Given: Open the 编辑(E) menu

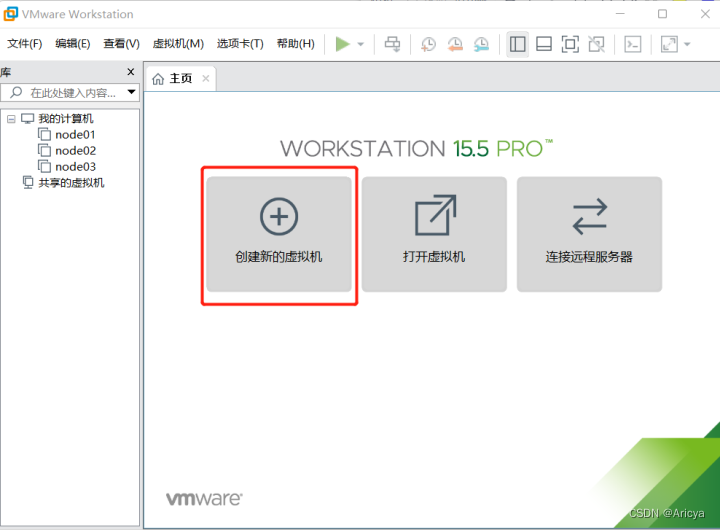Looking at the screenshot, I should coord(73,44).
